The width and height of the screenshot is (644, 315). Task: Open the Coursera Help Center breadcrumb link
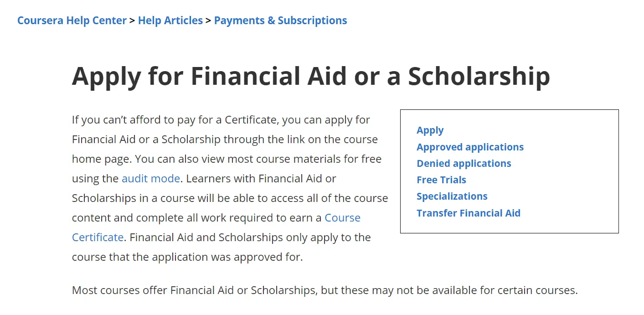tap(72, 20)
